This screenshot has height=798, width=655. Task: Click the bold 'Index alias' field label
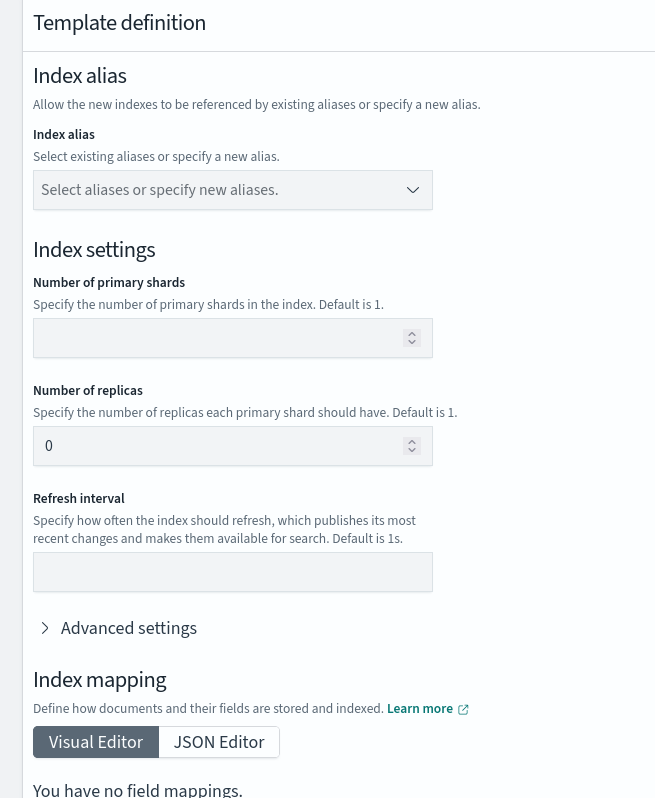64,134
